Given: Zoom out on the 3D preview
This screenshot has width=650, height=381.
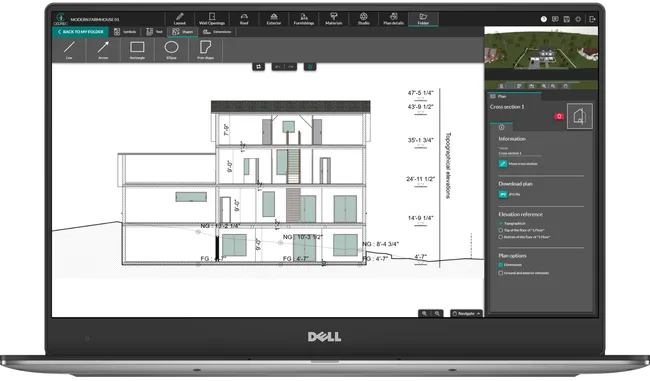Looking at the screenshot, I should (553, 86).
